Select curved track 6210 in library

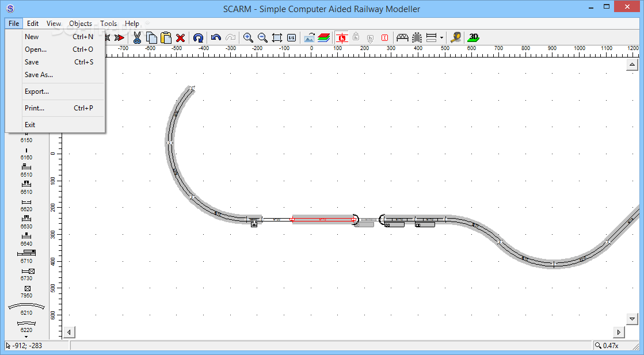tap(26, 309)
